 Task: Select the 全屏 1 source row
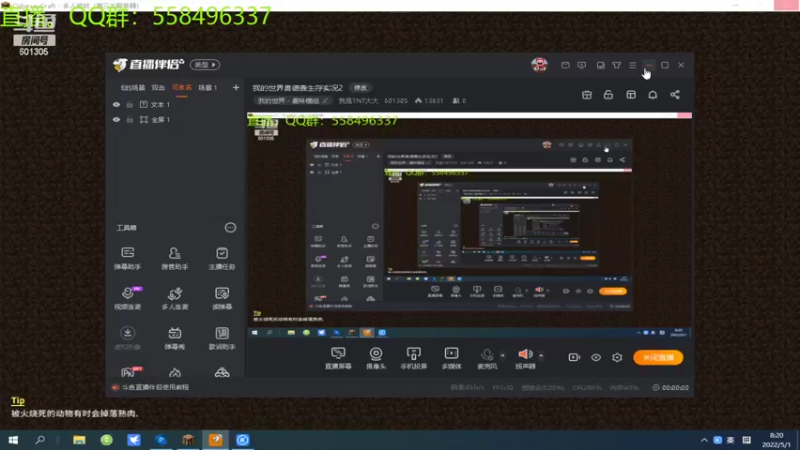click(x=176, y=120)
